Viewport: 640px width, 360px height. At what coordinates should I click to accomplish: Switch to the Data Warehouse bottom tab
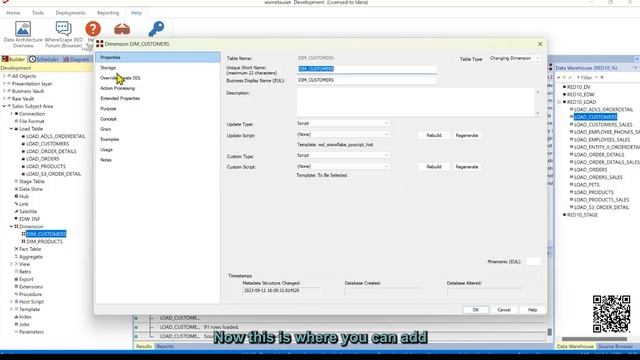click(575, 346)
